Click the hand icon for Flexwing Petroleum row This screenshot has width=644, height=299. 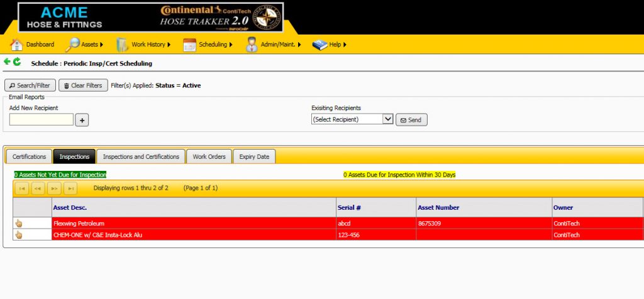pos(18,223)
